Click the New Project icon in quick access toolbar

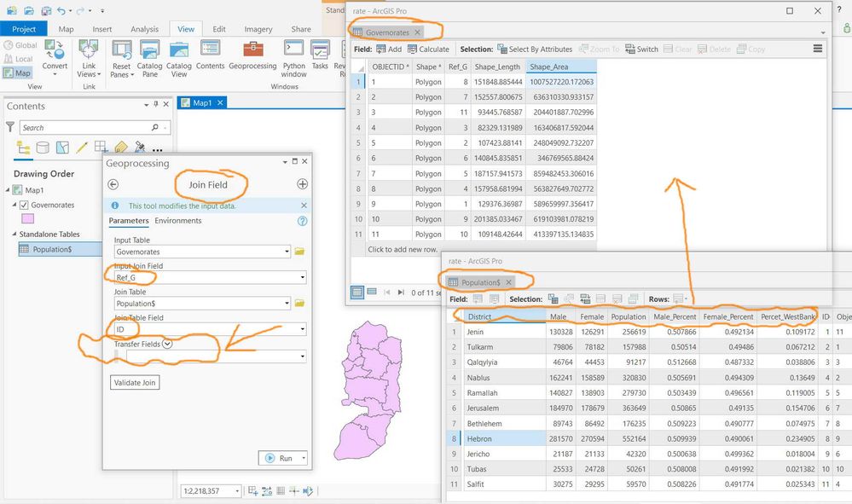11,9
